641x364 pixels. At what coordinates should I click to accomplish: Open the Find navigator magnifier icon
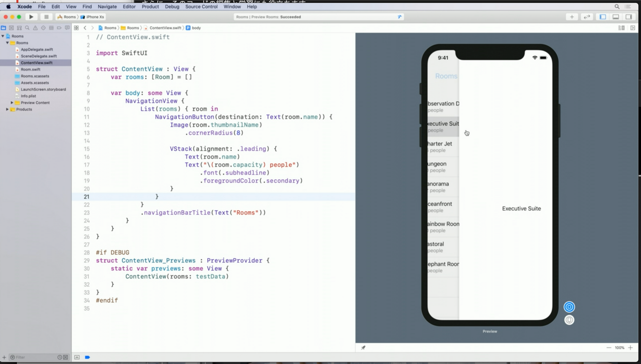(x=27, y=28)
